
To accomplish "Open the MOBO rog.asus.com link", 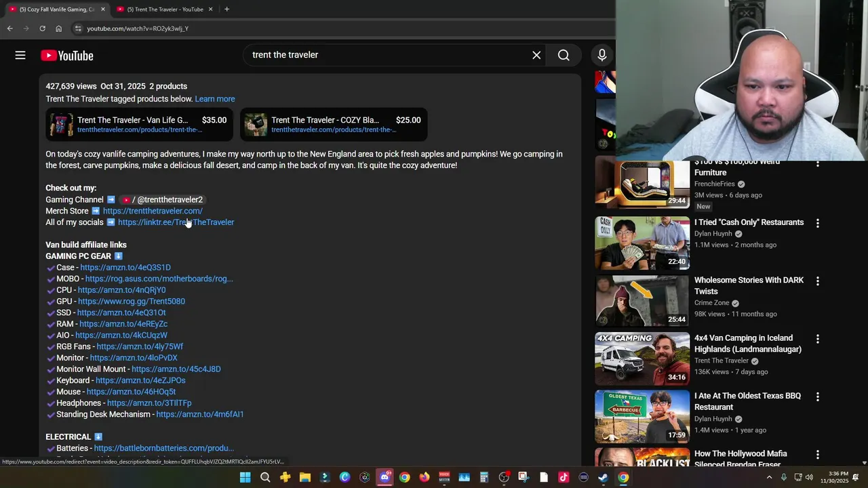I will tap(159, 279).
